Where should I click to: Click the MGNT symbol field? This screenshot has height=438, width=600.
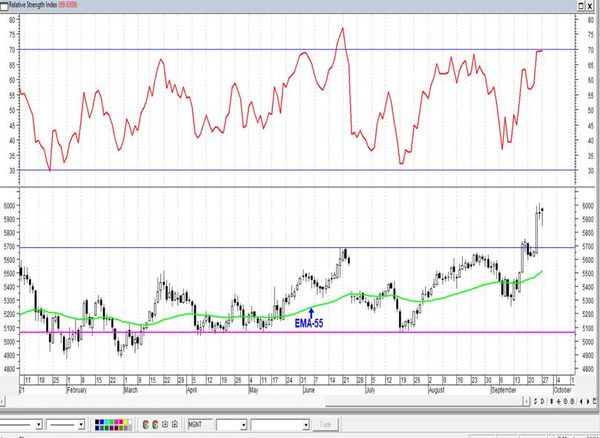point(200,425)
